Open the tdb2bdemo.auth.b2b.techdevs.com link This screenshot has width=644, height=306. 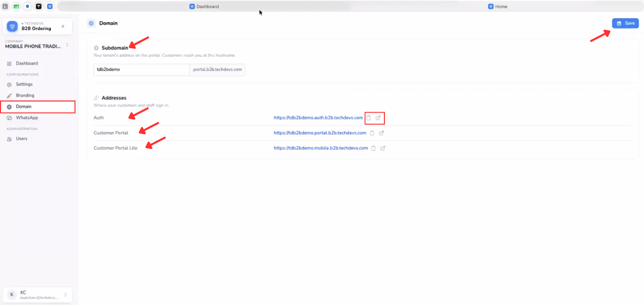(318, 118)
